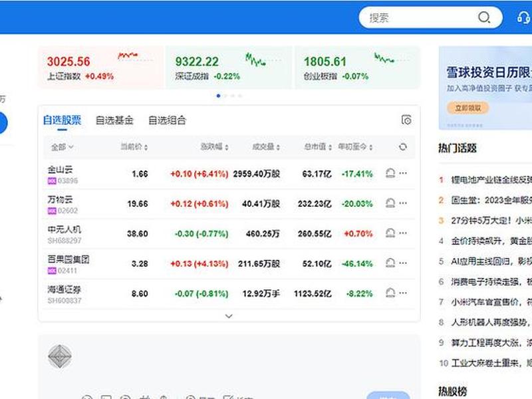Set alert bell for 万物云

pyautogui.click(x=390, y=203)
